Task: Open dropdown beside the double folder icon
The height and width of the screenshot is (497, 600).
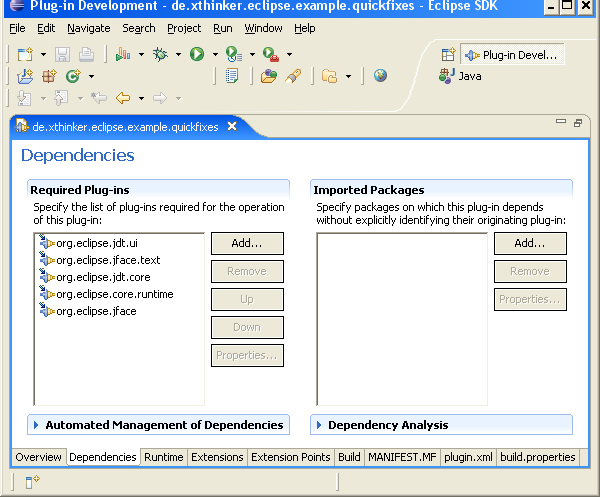Action: pos(348,77)
